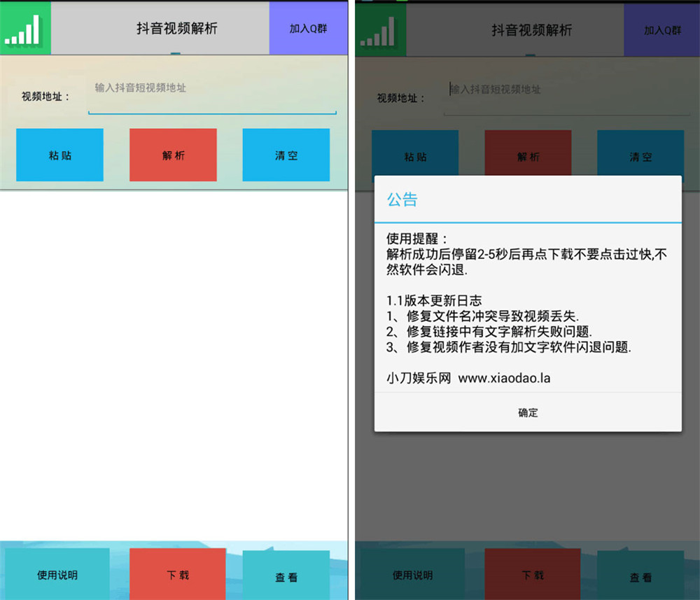Click 修复文件名冲突导致视频丢失 line
This screenshot has height=600, width=700.
pos(482,316)
